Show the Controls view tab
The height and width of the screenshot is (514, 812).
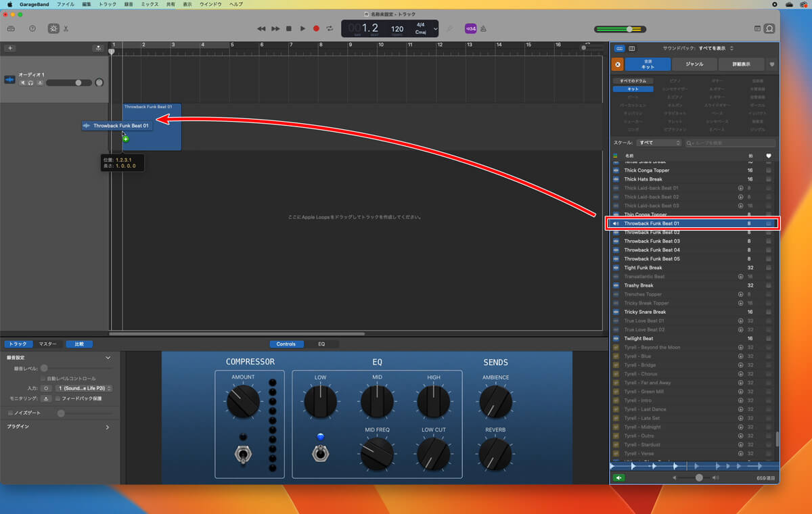[286, 344]
